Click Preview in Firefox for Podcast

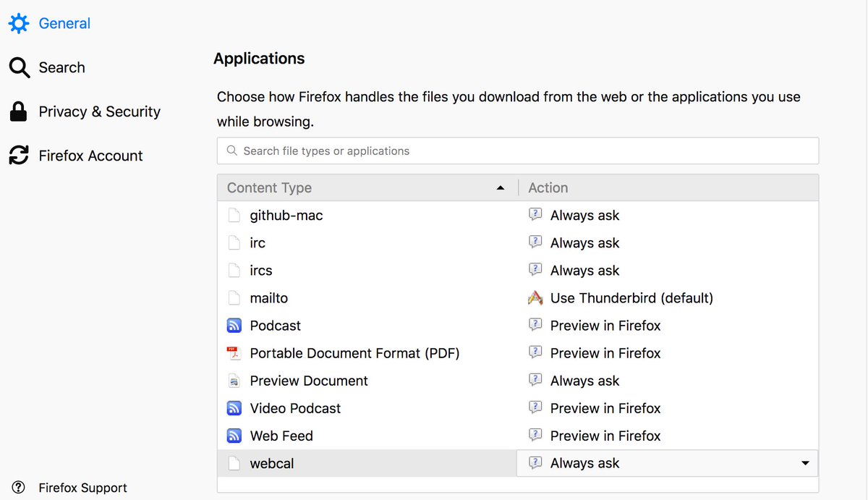(x=605, y=326)
